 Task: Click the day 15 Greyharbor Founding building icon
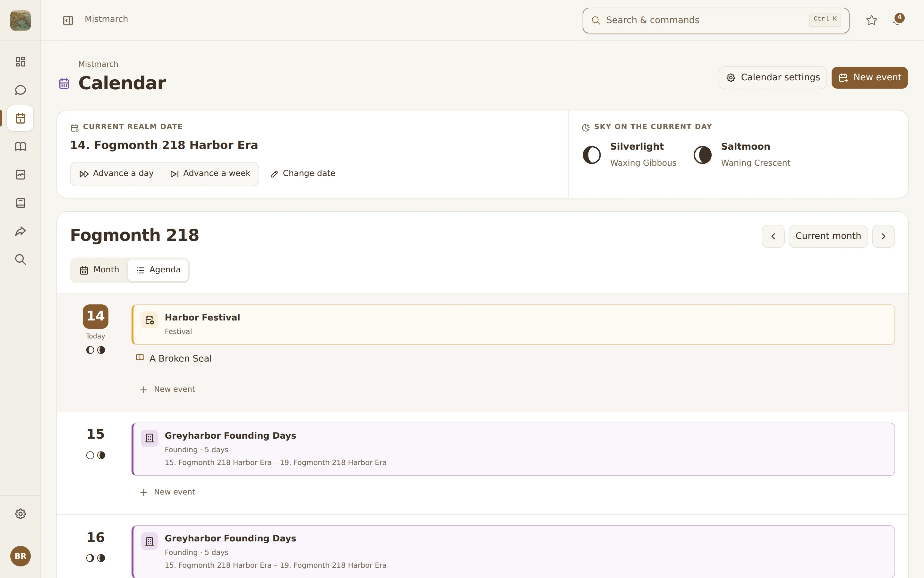pyautogui.click(x=149, y=438)
